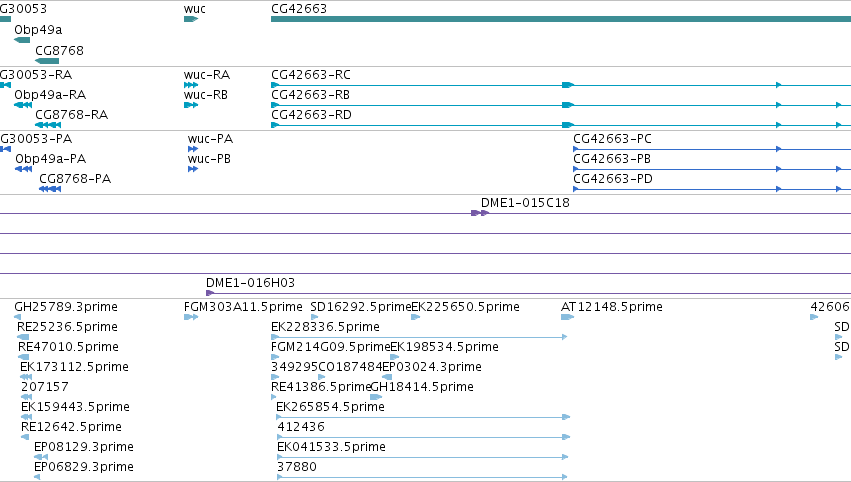The height and width of the screenshot is (482, 851).
Task: Select the CG8768 gene feature bar
Action: [x=47, y=61]
